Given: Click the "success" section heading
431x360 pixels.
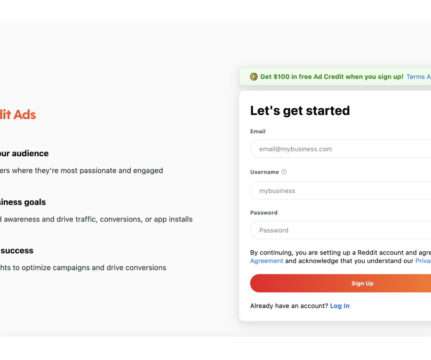Looking at the screenshot, I should click(17, 251).
